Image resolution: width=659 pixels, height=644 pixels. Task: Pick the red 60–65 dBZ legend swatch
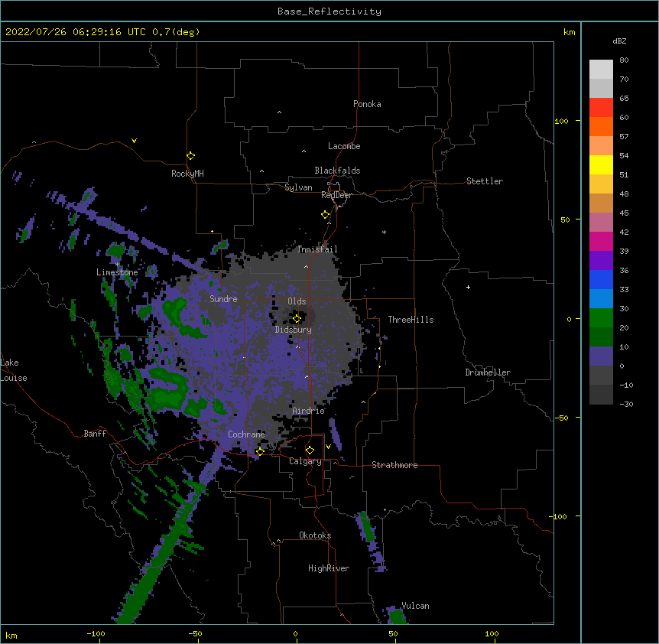click(x=601, y=108)
